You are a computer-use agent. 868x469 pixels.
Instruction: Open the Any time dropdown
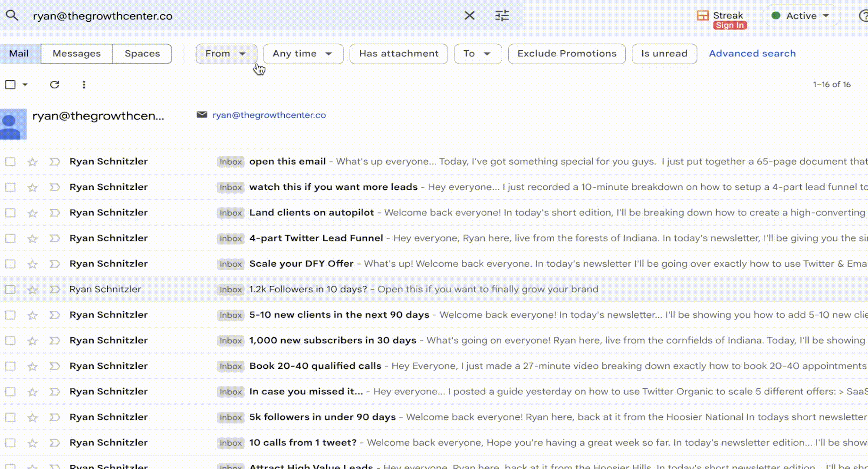tap(302, 53)
